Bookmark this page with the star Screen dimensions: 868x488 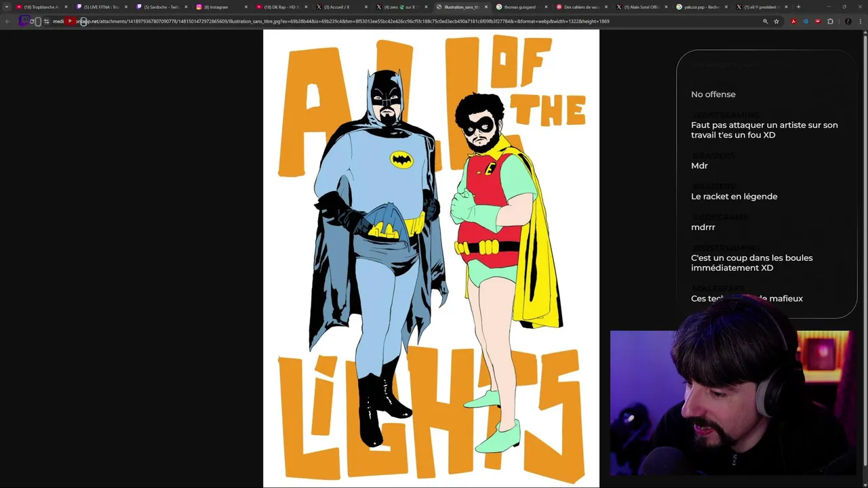point(776,21)
